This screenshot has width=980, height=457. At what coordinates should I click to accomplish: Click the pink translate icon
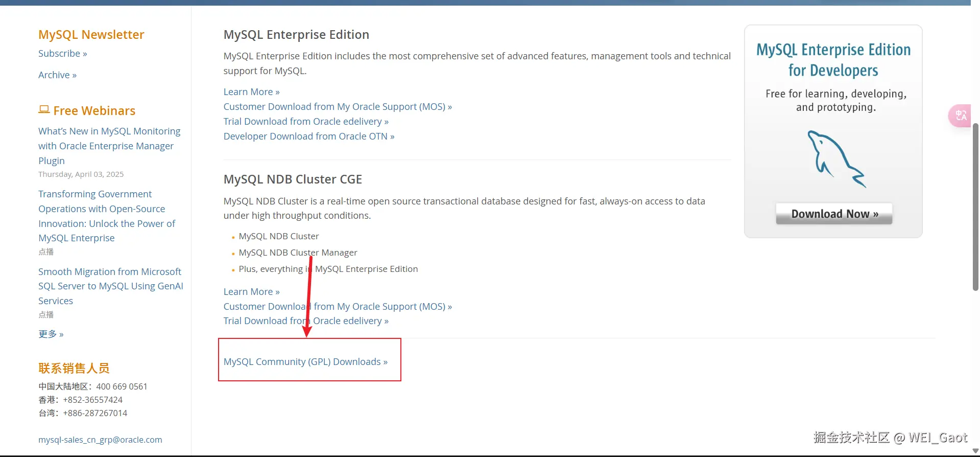point(961,116)
